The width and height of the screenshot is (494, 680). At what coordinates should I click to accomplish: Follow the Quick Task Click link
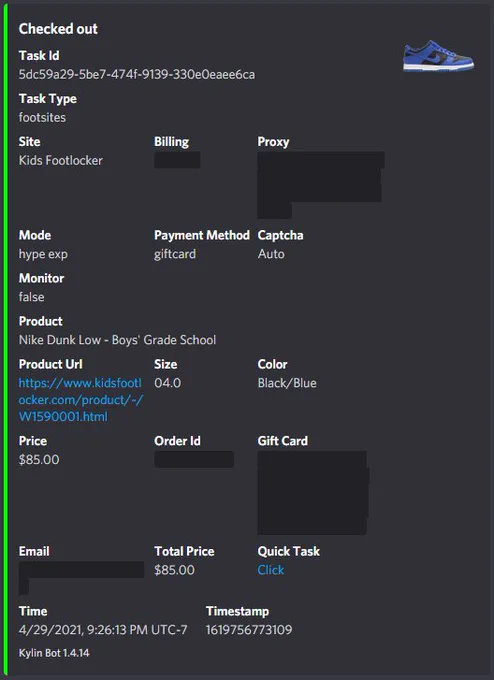click(271, 570)
